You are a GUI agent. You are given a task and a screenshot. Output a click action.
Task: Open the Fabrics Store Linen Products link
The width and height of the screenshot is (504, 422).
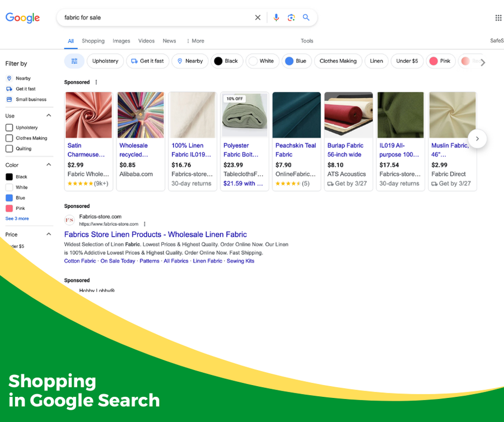coord(155,234)
